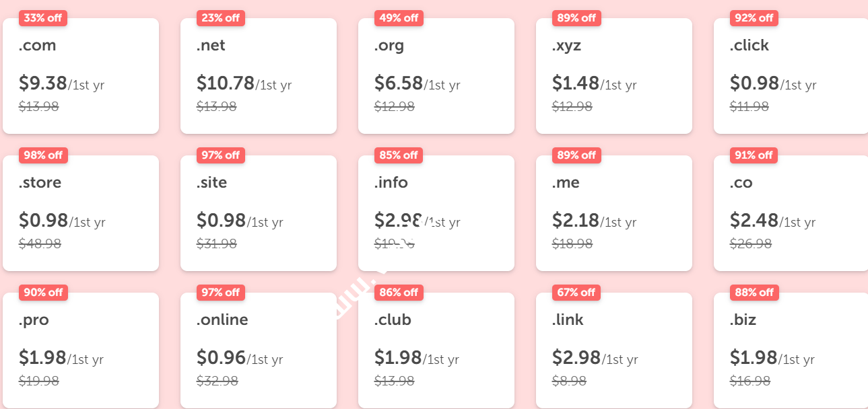Select the .net domain card
This screenshot has height=409, width=868.
[259, 76]
